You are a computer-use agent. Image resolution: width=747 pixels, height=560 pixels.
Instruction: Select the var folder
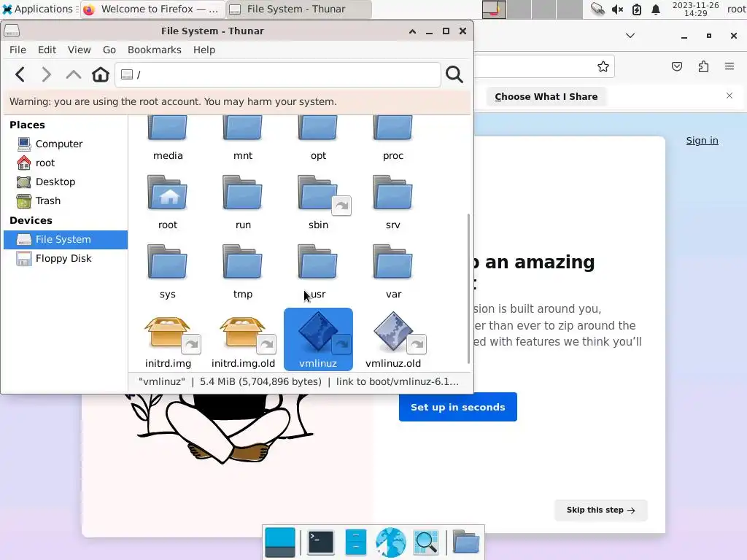(x=393, y=271)
